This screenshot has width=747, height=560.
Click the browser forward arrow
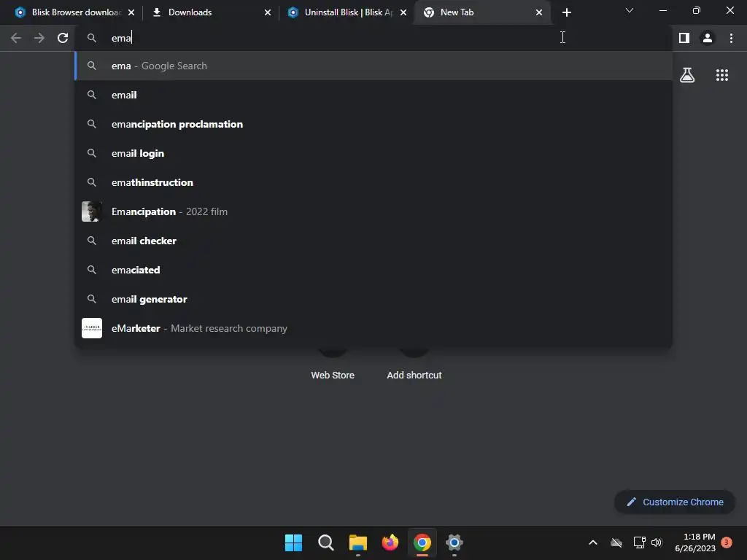(39, 38)
